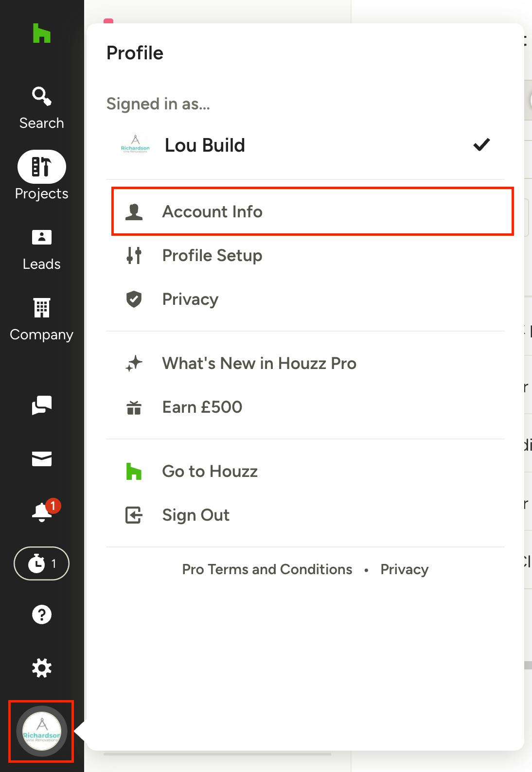Choose Go to Houzz
Image resolution: width=532 pixels, height=772 pixels.
pyautogui.click(x=305, y=471)
